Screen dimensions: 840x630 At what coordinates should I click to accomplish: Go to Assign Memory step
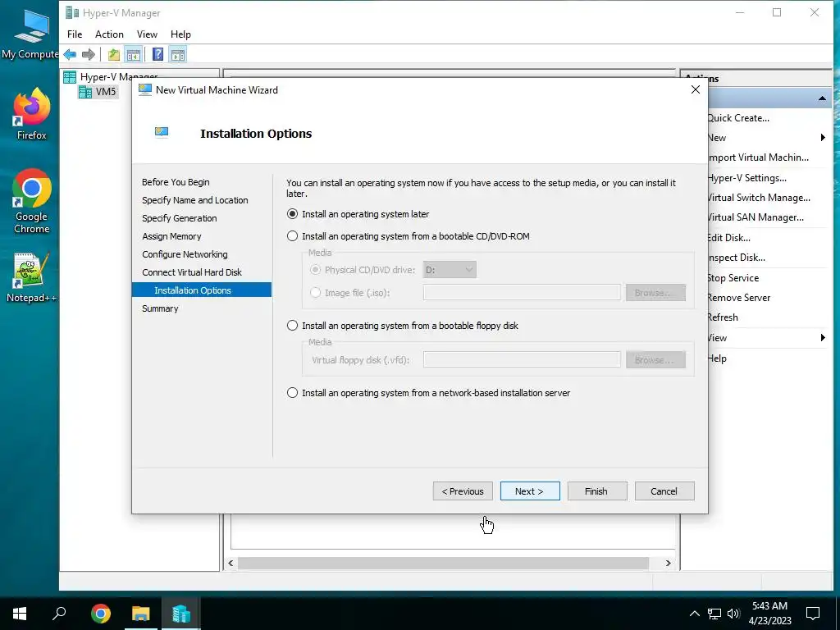tap(171, 236)
